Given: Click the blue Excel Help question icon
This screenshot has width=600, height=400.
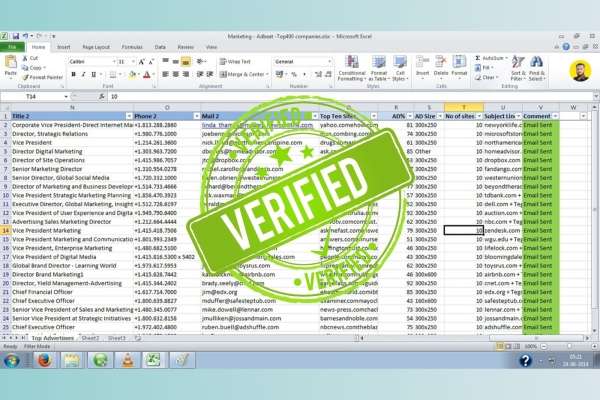Looking at the screenshot, I should click(x=566, y=47).
